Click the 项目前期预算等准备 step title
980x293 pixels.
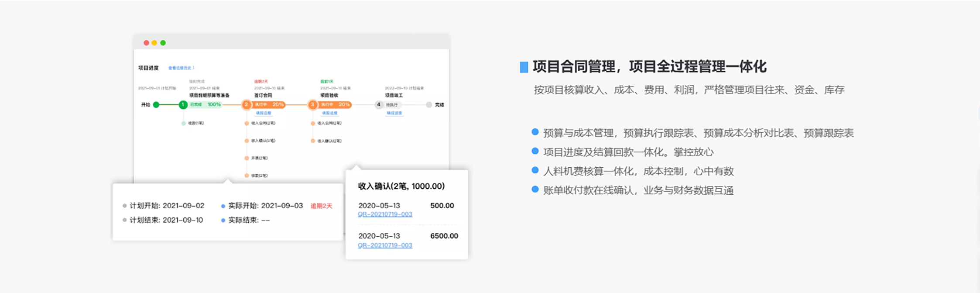coord(209,95)
